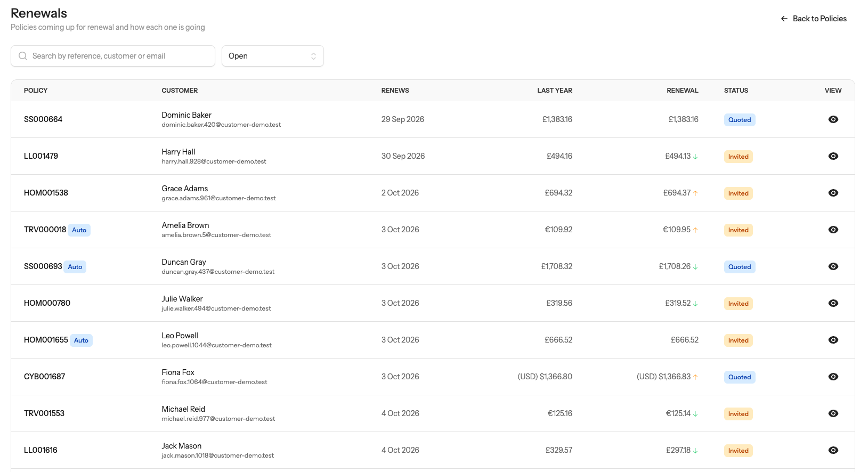View Fiona Fox's CYB001687 renewal
Viewport: 868px width, 472px height.
tap(833, 377)
